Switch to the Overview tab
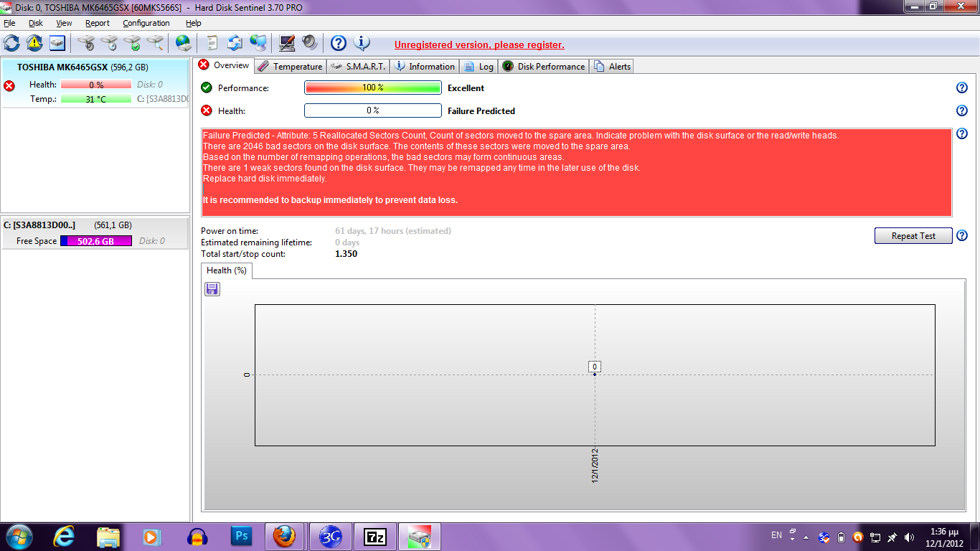980x551 pixels. (x=224, y=65)
